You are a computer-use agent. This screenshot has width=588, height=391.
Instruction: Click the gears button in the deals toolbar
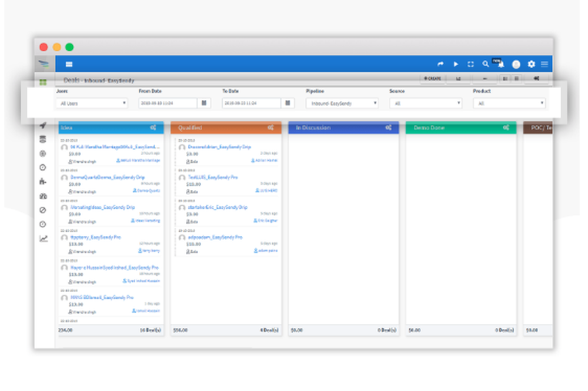537,79
